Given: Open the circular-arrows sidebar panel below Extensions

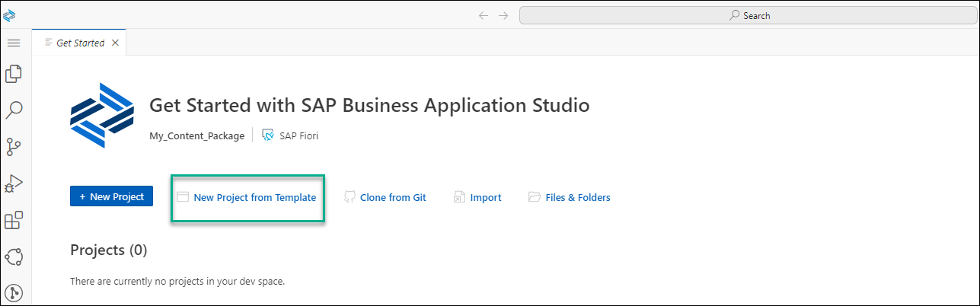Looking at the screenshot, I should point(14,257).
